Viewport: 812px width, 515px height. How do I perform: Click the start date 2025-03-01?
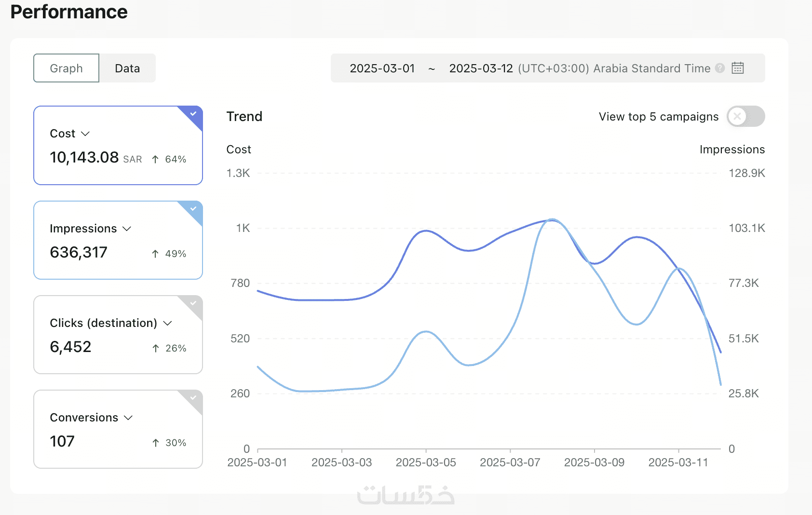(x=382, y=68)
